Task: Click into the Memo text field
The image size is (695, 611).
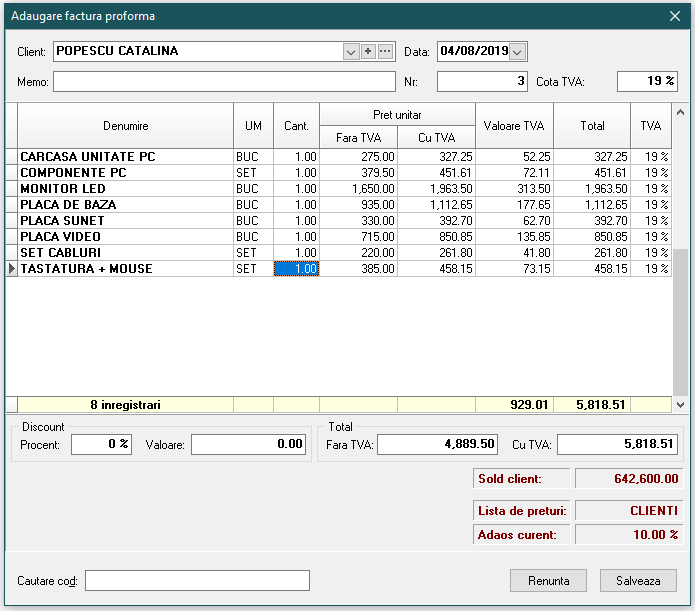Action: pyautogui.click(x=224, y=82)
